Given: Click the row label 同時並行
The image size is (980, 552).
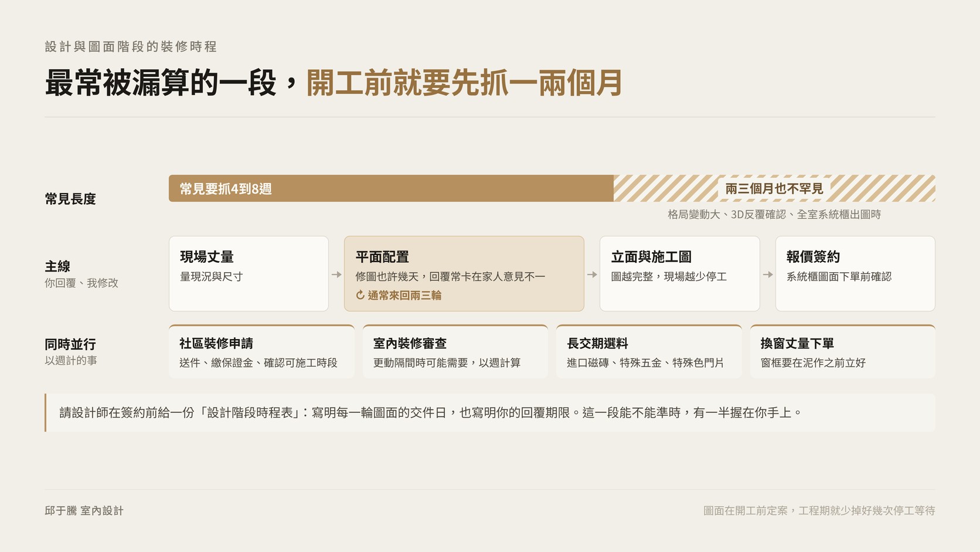Looking at the screenshot, I should (x=70, y=344).
